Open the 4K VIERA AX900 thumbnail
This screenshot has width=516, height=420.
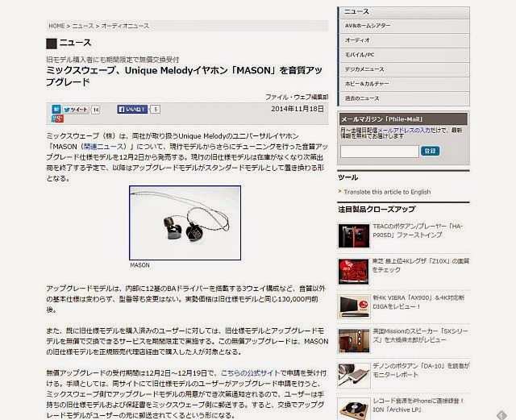pyautogui.click(x=354, y=306)
